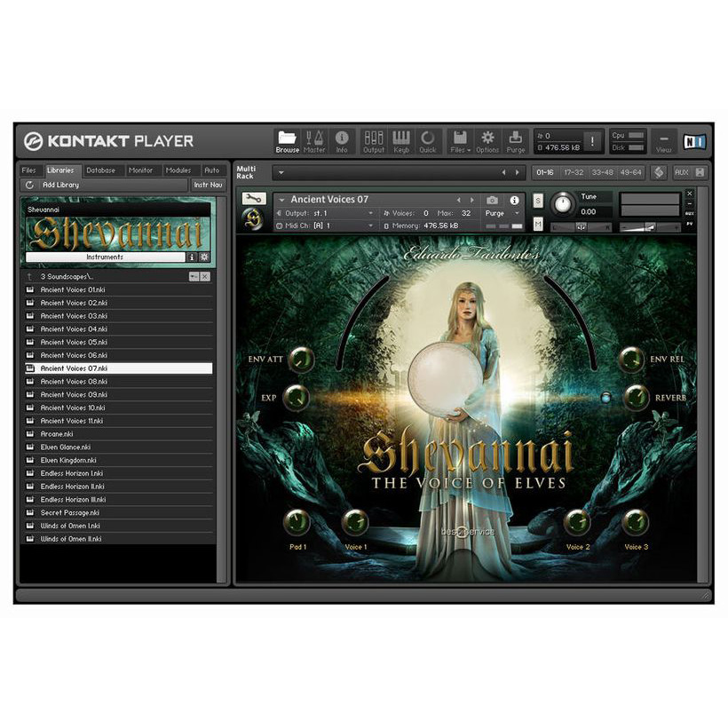Viewport: 728px width, 728px height.
Task: Go to previous multi in Multi Rack
Action: 503,172
